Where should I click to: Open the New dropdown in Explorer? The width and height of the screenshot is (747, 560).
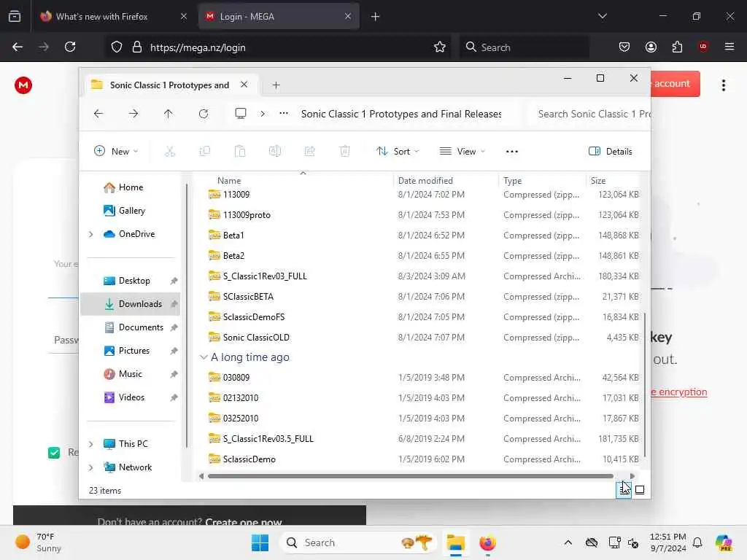pos(116,152)
